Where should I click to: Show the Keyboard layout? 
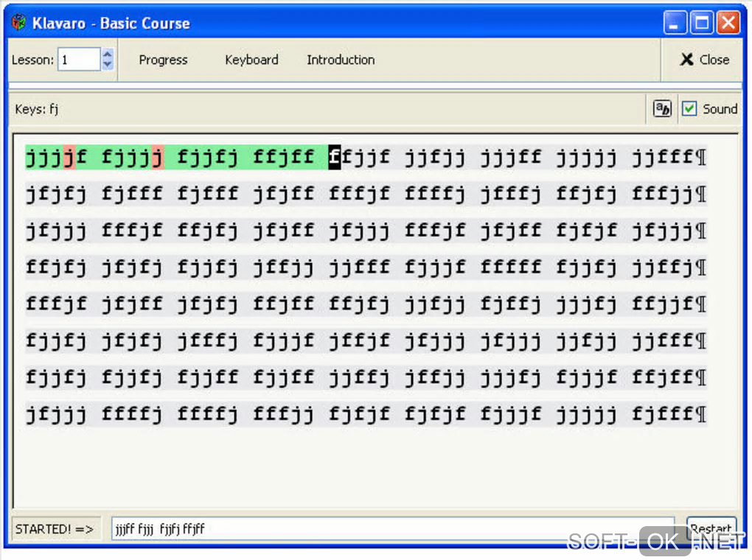tap(252, 60)
